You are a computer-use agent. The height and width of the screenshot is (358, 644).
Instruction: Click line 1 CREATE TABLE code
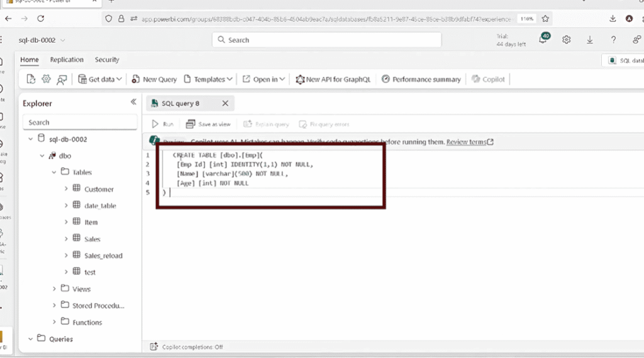point(218,155)
